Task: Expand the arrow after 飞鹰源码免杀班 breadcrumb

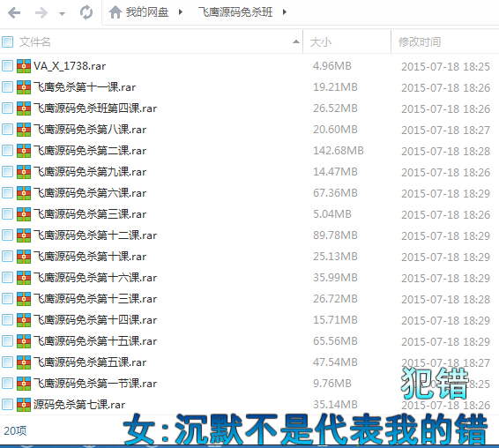Action: (285, 12)
